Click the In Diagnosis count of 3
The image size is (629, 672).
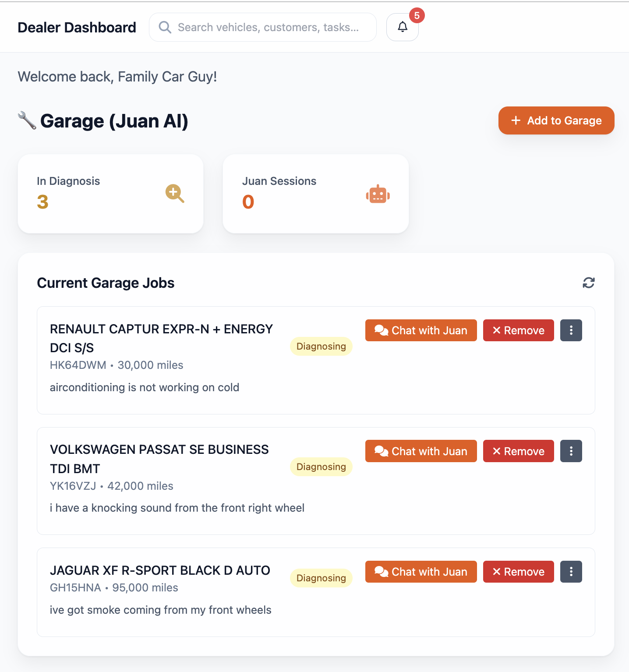pos(42,202)
